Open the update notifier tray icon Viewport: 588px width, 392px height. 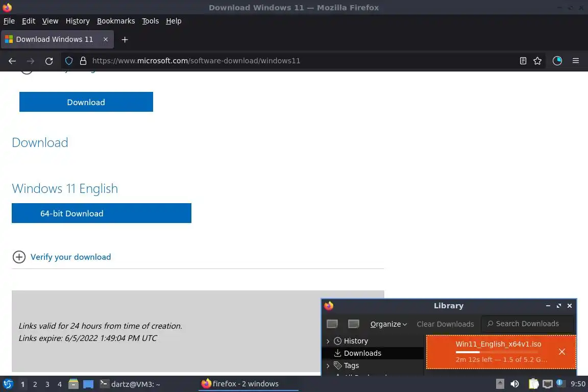point(560,383)
